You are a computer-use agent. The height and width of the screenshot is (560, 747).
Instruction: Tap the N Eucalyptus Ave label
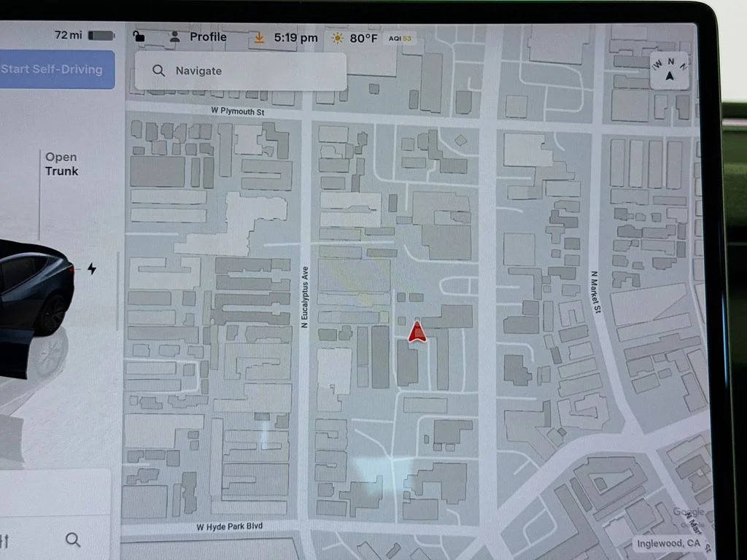point(305,297)
